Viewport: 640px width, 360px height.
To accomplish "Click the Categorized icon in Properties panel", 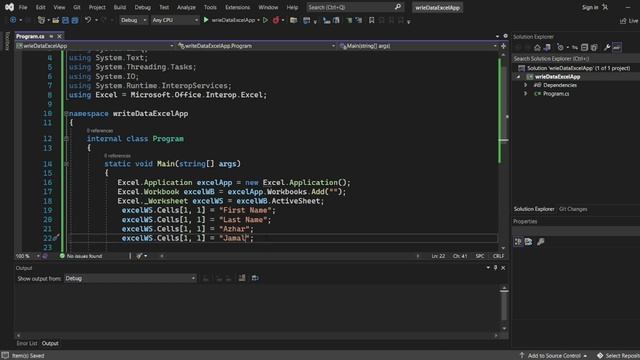I will [518, 242].
